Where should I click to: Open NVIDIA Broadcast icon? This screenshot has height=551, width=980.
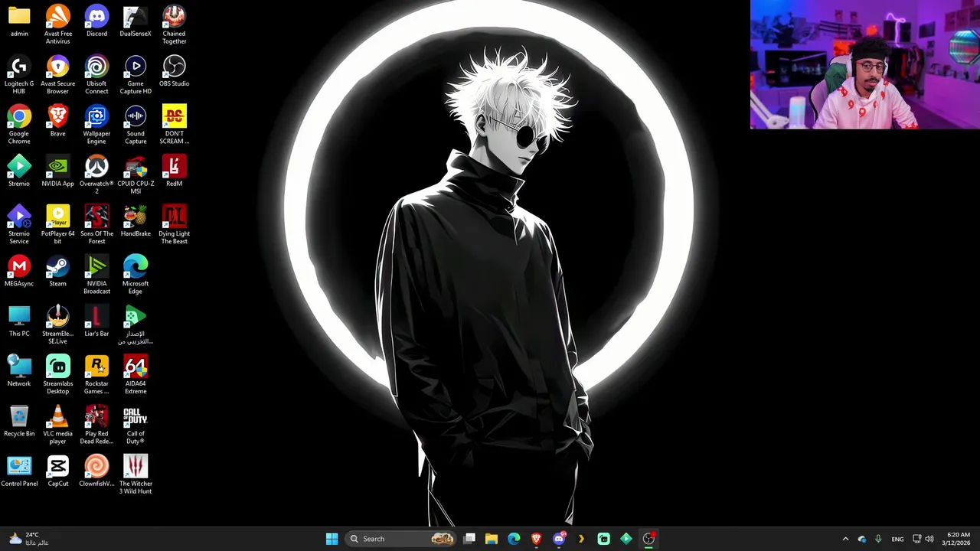(96, 274)
